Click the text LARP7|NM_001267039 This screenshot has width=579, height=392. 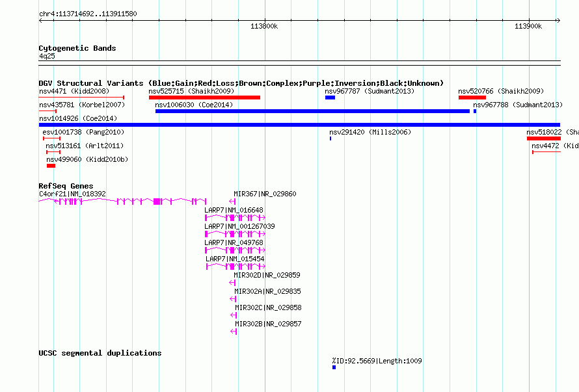click(239, 226)
